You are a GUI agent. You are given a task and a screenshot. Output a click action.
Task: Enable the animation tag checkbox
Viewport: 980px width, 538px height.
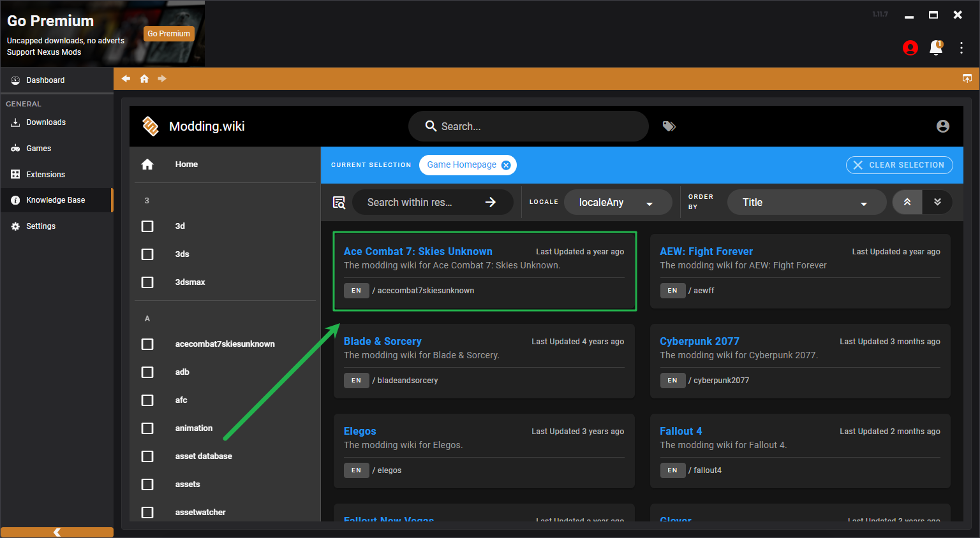pos(147,428)
